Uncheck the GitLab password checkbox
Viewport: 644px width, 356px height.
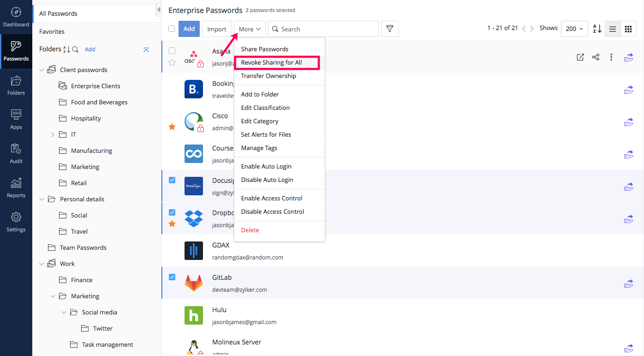[172, 277]
